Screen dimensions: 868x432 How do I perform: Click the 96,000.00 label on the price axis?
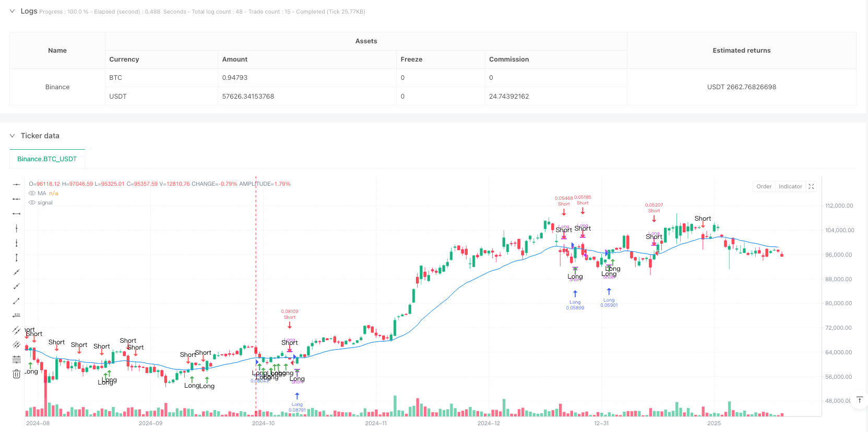(x=839, y=255)
